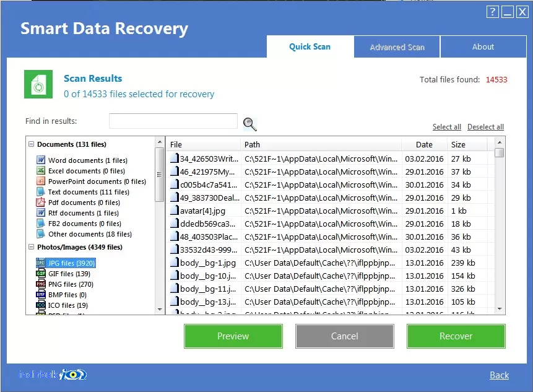Click the Preview button

(x=233, y=336)
